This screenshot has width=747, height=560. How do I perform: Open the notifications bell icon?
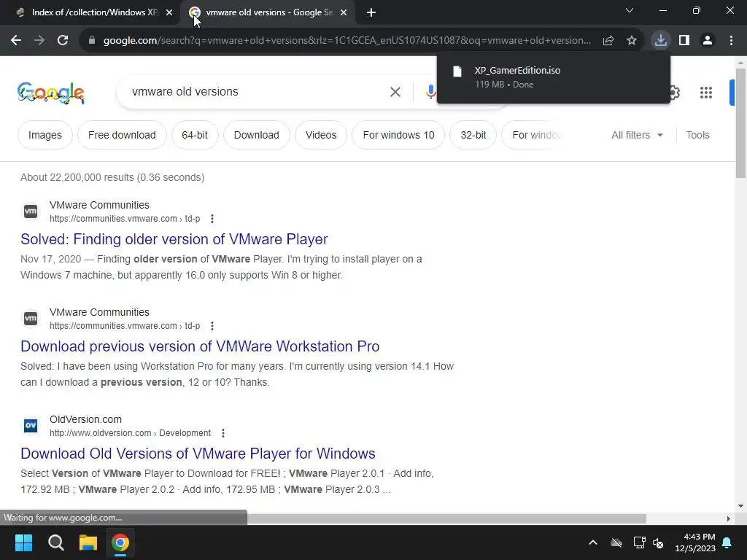point(727,542)
